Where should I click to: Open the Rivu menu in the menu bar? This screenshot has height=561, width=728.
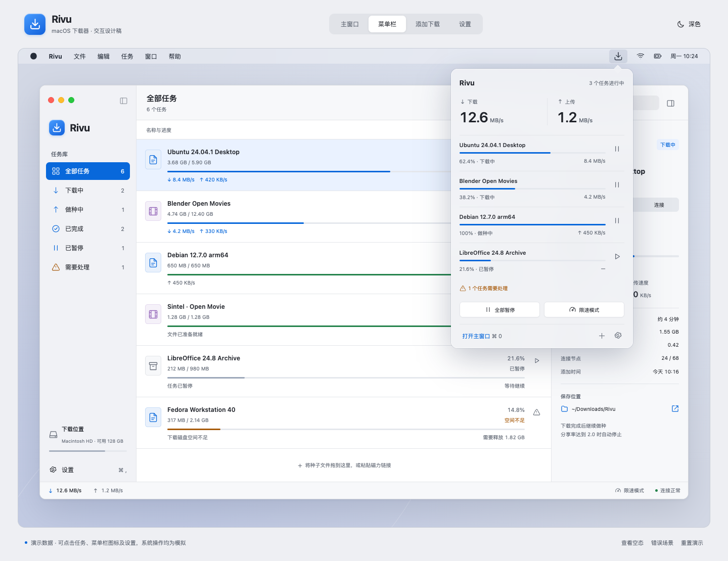point(56,57)
